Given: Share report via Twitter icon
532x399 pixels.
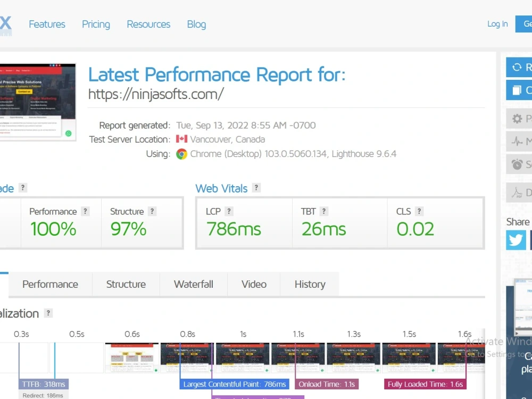Looking at the screenshot, I should (x=516, y=240).
